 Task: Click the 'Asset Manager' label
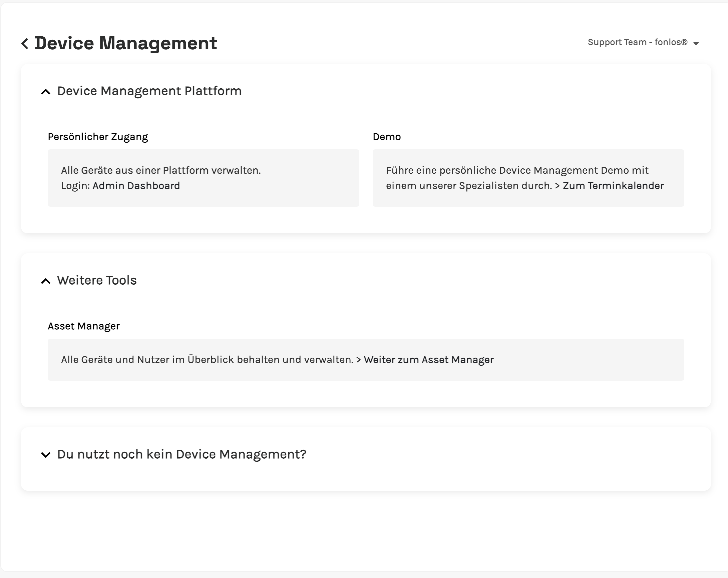pyautogui.click(x=84, y=326)
